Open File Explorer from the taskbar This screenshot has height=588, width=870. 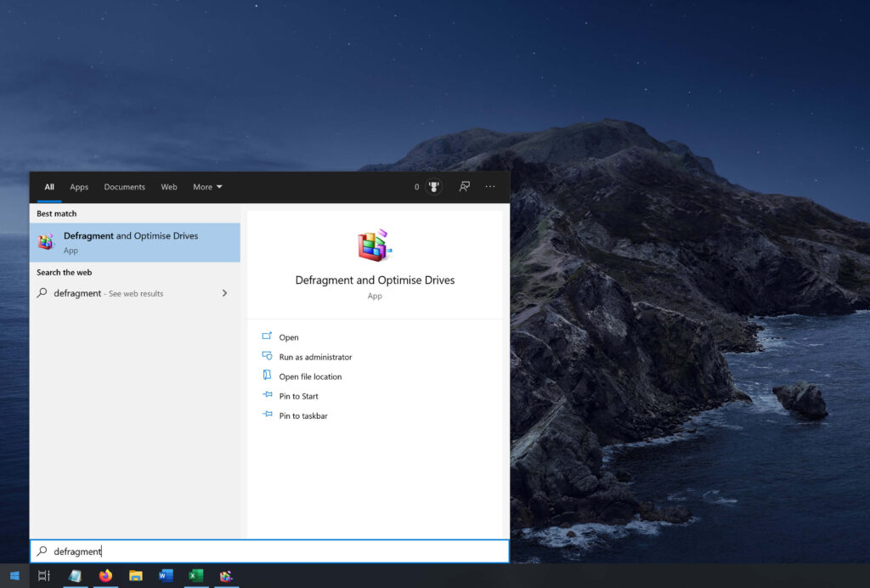[135, 576]
